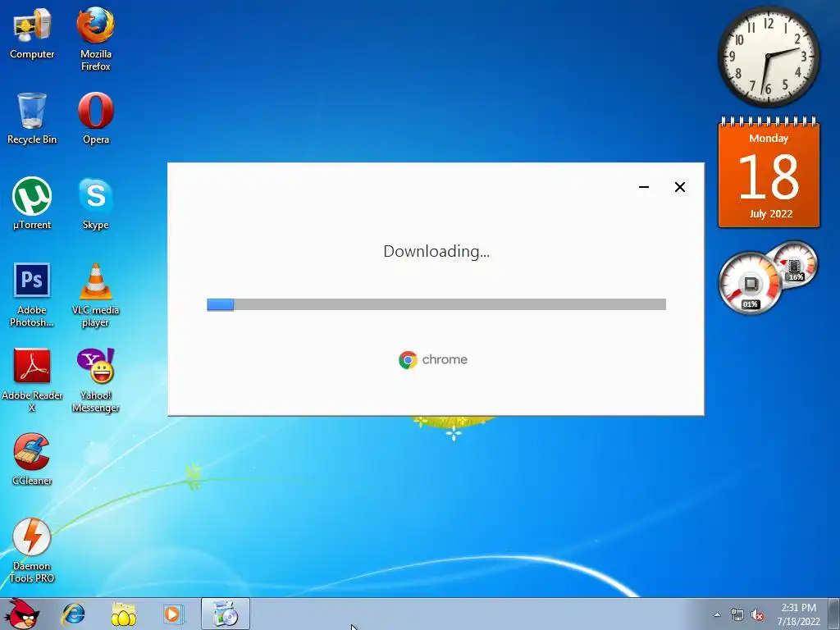Select Yahoo! Messenger icon

click(x=95, y=379)
